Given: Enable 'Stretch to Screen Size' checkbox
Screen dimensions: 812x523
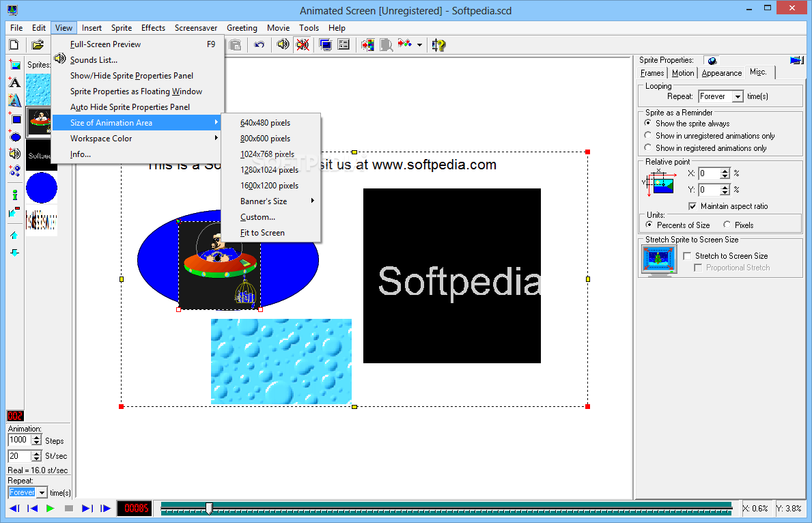Looking at the screenshot, I should click(x=725, y=256).
